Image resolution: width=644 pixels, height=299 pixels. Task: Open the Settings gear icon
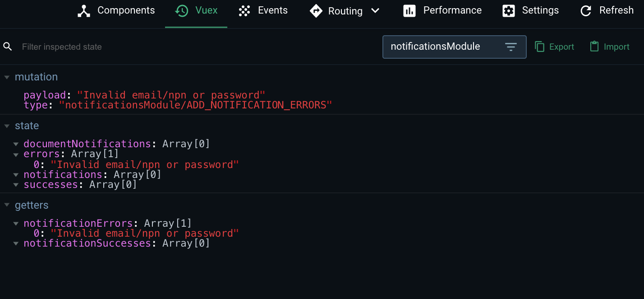pyautogui.click(x=508, y=10)
